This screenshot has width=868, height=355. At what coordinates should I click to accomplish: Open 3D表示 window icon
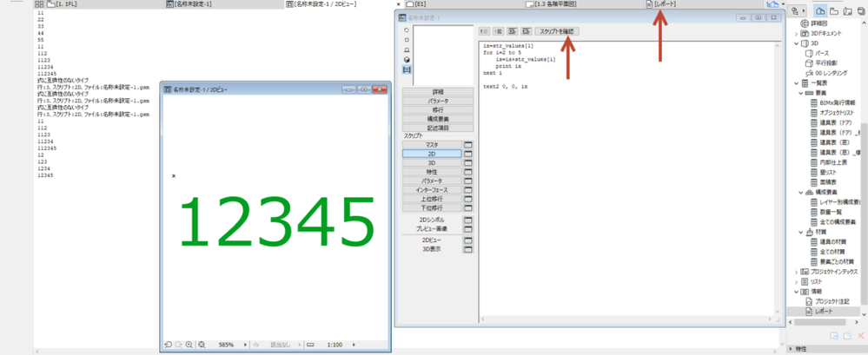click(x=468, y=249)
